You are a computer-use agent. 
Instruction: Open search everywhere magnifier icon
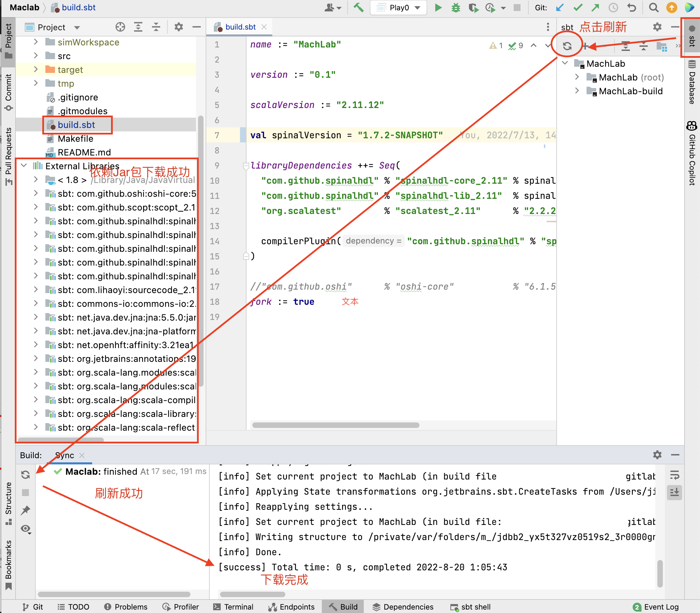(654, 8)
